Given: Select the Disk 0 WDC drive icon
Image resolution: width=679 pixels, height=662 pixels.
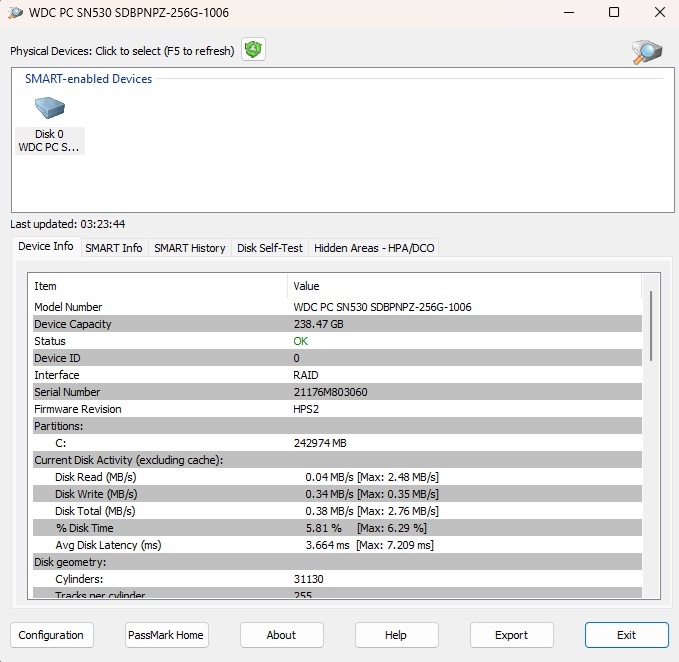Looking at the screenshot, I should pyautogui.click(x=49, y=126).
